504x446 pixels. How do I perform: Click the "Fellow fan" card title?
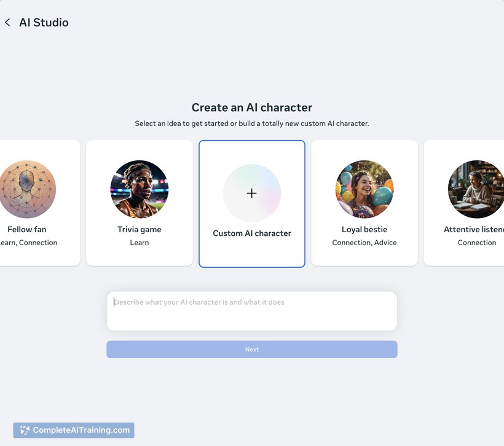[27, 230]
